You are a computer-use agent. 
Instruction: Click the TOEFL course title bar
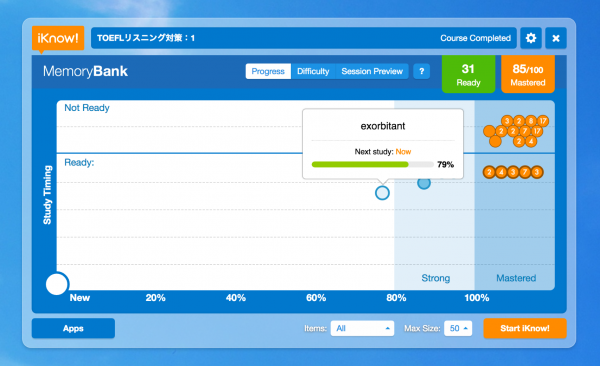[x=303, y=38]
